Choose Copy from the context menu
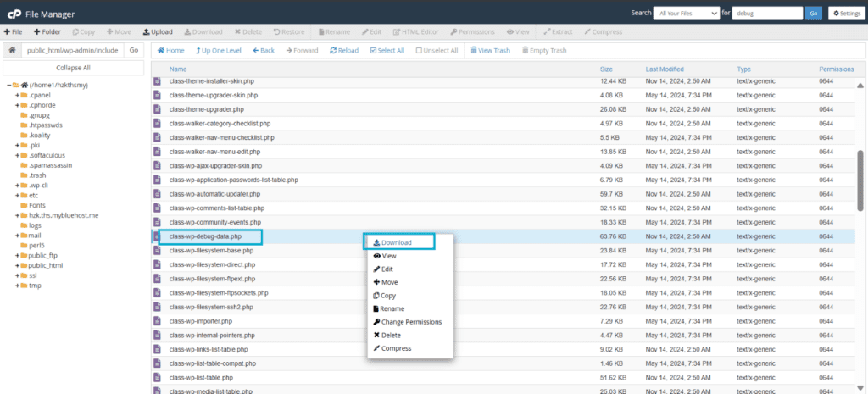The width and height of the screenshot is (868, 394). tap(385, 296)
